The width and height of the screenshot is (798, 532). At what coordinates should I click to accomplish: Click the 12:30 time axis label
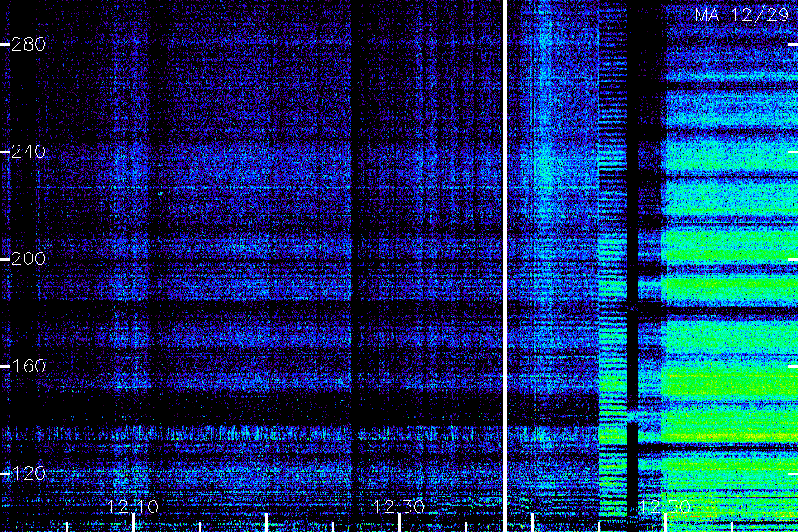point(399,507)
